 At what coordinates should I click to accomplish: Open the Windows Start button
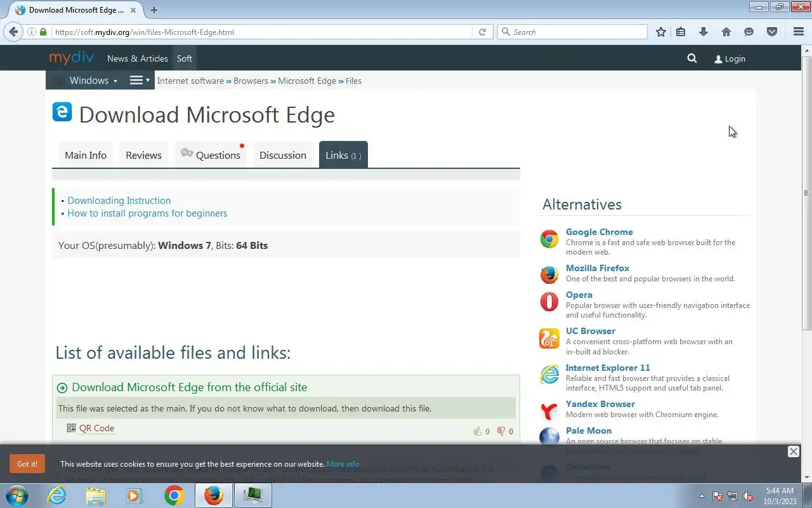click(16, 495)
